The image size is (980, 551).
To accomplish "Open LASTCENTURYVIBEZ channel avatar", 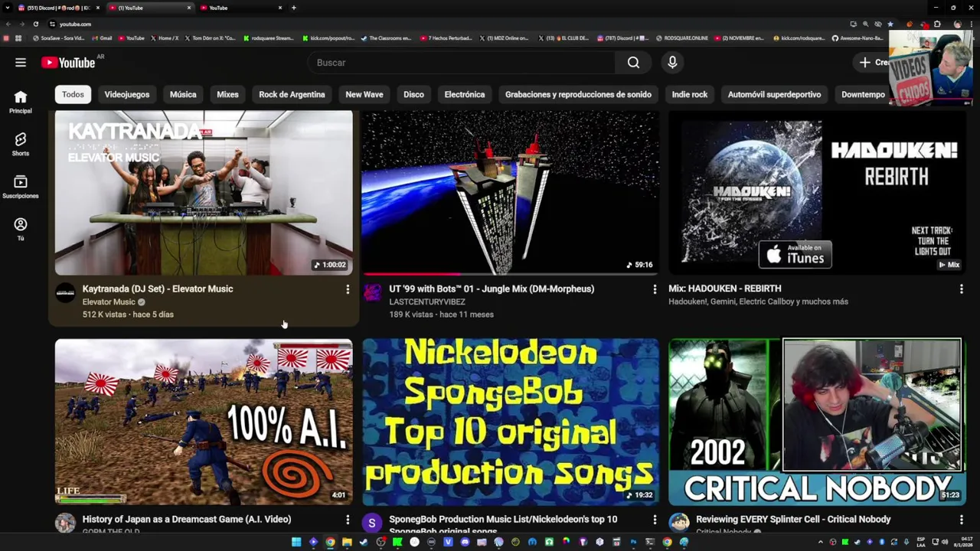I will click(x=372, y=293).
